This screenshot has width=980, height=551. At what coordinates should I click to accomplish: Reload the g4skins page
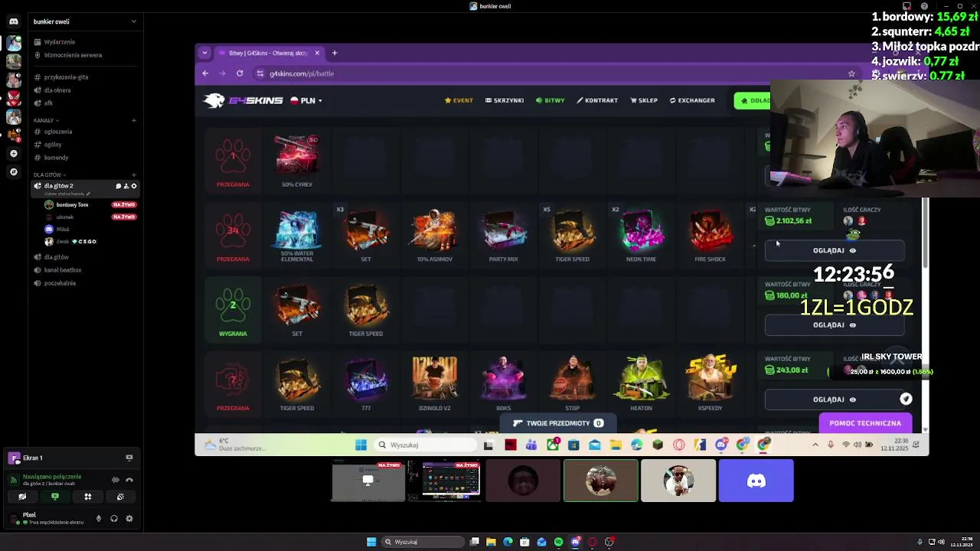(x=240, y=73)
